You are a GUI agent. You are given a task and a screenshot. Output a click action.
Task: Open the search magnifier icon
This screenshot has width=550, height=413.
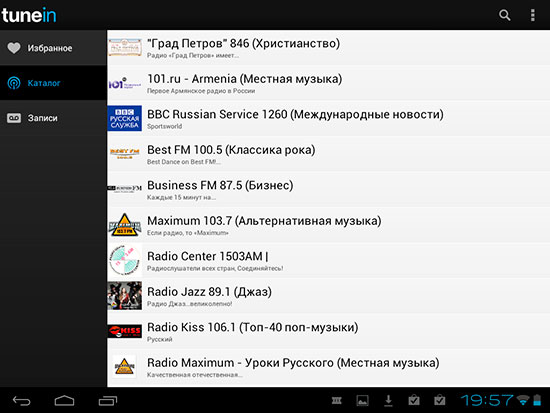pyautogui.click(x=504, y=15)
